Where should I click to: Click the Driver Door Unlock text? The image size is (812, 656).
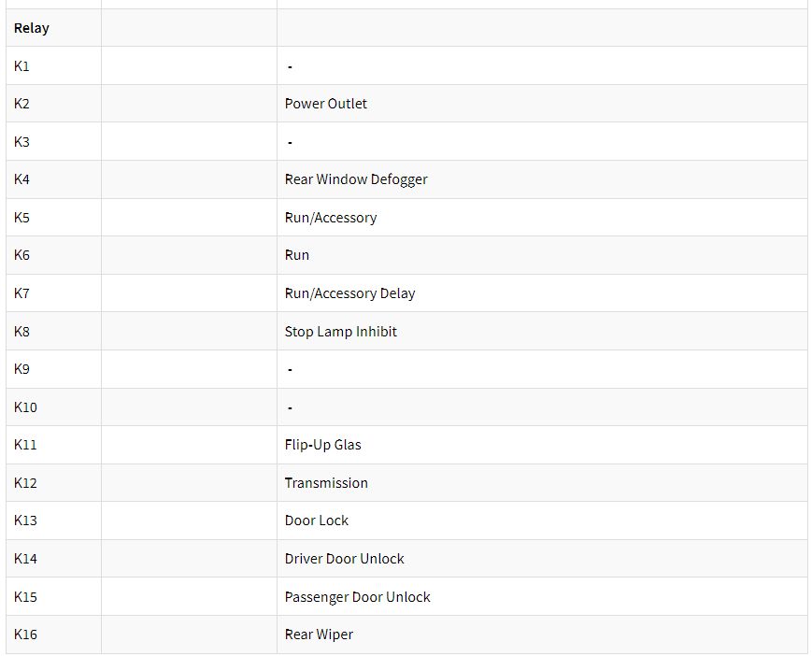tap(345, 559)
